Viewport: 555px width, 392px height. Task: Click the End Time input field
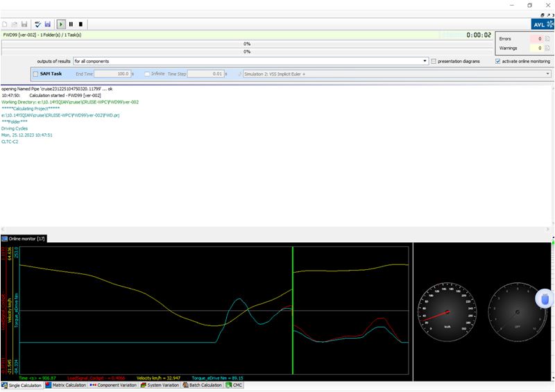click(112, 74)
